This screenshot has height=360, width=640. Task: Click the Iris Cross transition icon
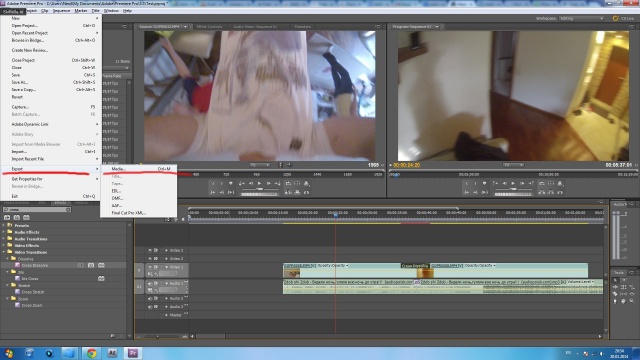(18, 279)
